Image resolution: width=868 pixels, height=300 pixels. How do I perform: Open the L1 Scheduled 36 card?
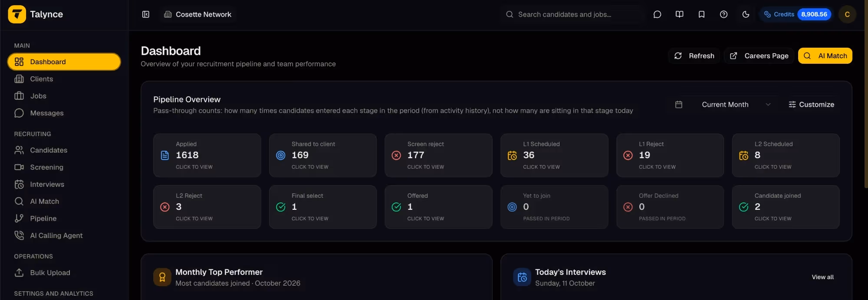coord(554,155)
